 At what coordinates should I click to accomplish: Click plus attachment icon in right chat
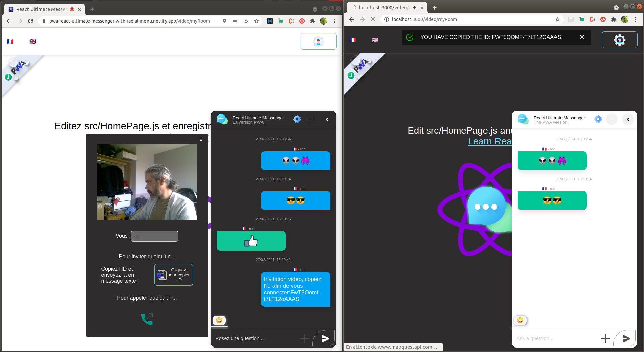[x=605, y=338]
